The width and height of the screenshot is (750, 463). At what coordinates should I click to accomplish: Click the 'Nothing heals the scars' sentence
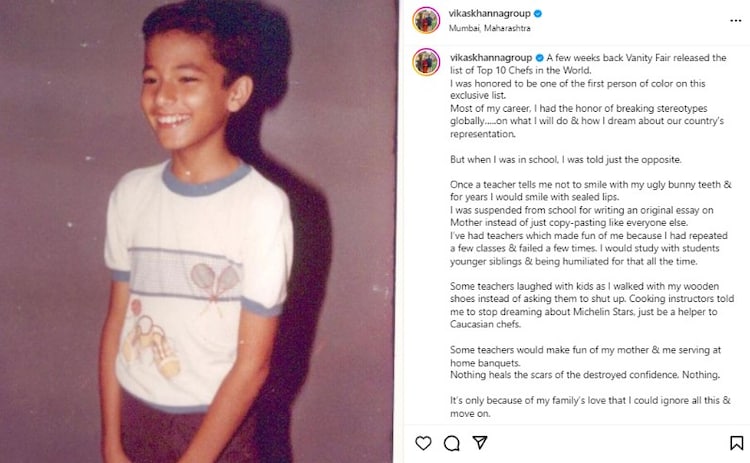click(585, 375)
